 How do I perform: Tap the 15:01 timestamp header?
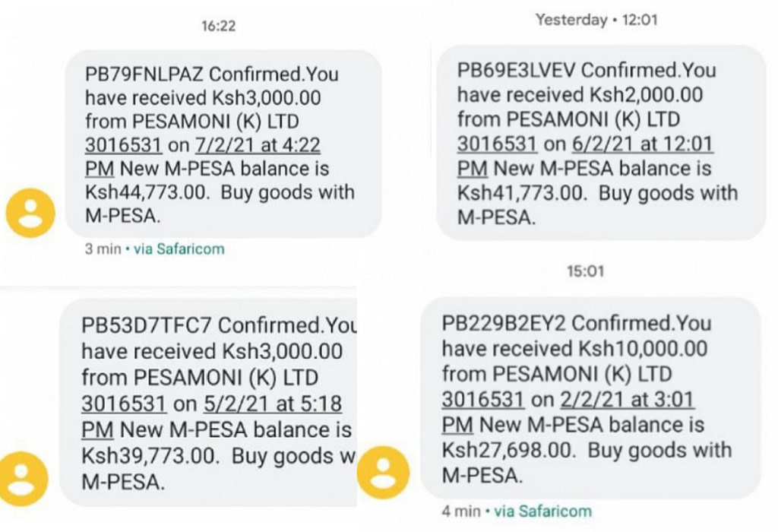tap(586, 271)
